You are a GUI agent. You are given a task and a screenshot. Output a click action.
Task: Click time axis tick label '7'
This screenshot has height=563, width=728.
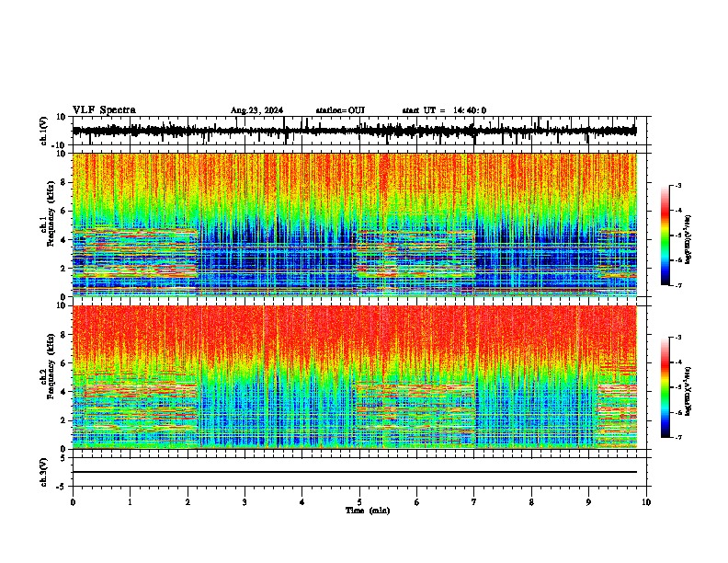pyautogui.click(x=474, y=502)
